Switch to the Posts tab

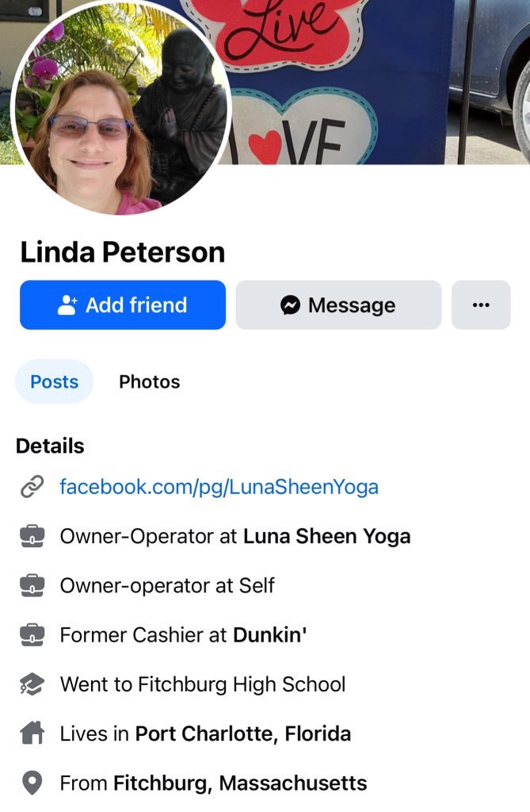pyautogui.click(x=55, y=381)
